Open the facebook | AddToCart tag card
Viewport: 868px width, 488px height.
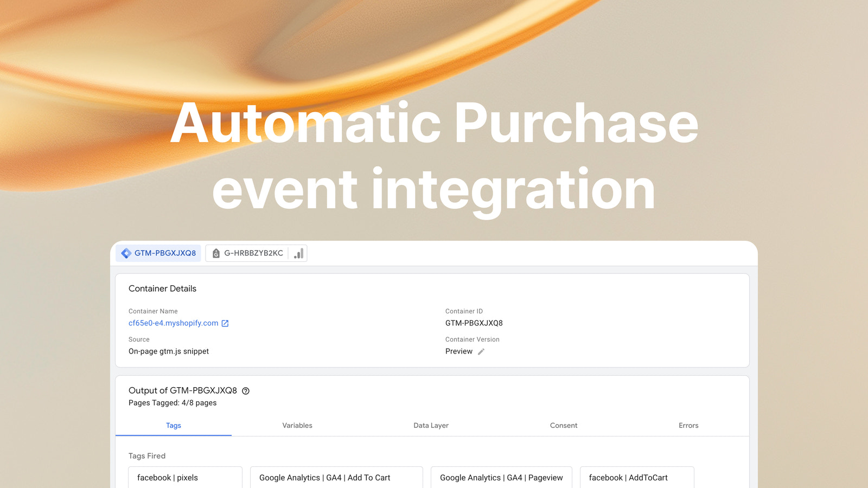pos(637,478)
